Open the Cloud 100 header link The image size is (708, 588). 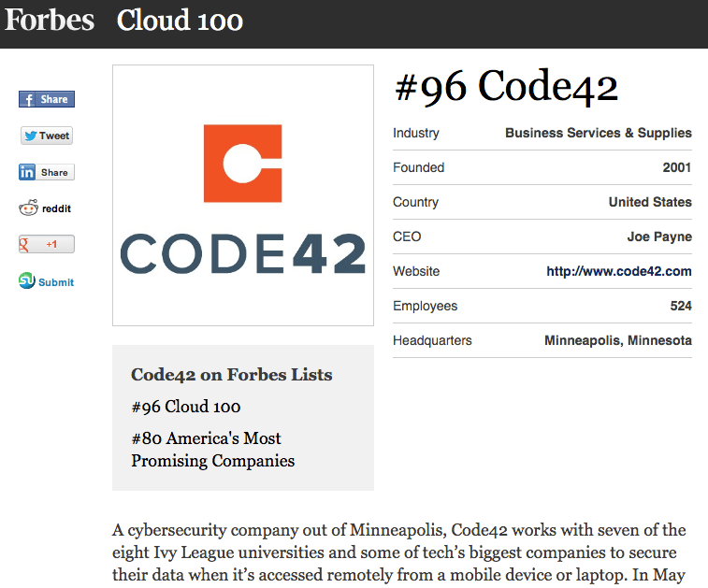coord(180,22)
